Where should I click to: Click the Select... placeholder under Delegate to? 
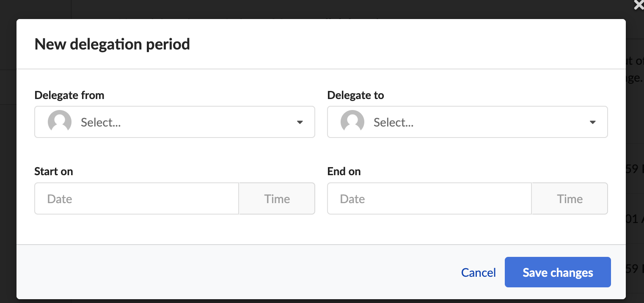394,122
